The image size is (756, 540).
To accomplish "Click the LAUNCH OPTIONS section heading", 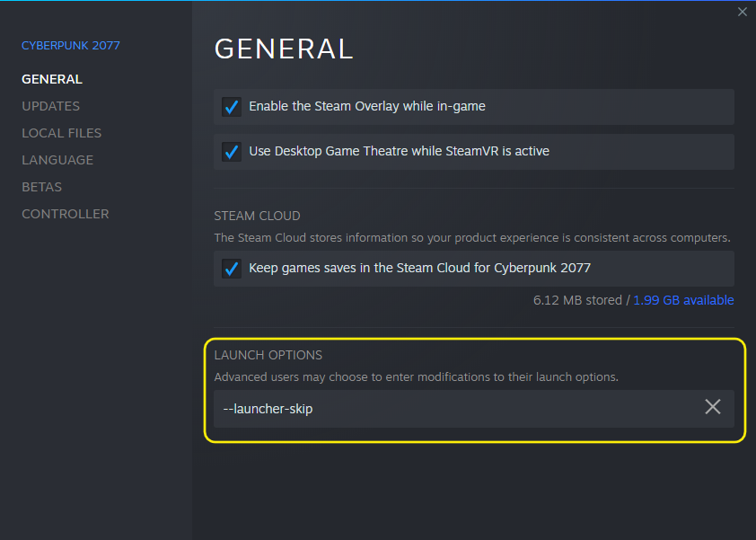I will (x=268, y=355).
